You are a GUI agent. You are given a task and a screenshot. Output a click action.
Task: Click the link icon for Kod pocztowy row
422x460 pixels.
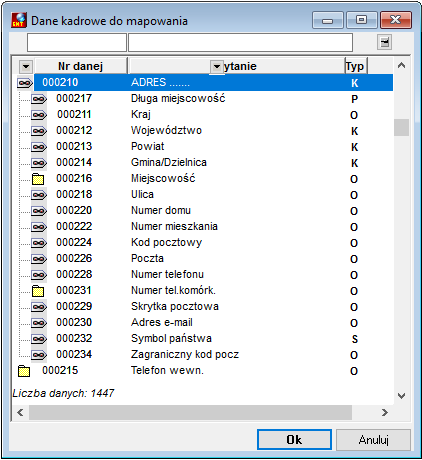(x=39, y=243)
